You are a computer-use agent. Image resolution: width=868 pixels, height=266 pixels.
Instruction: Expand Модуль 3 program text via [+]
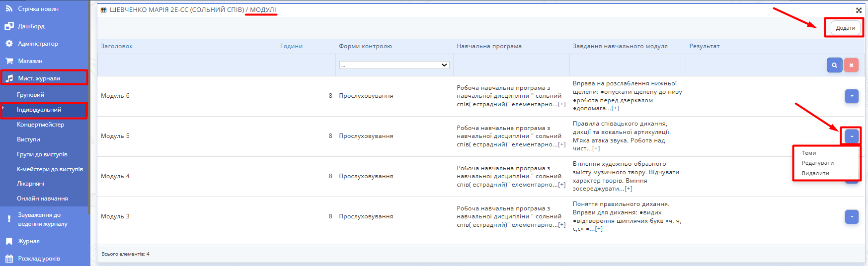(x=561, y=225)
